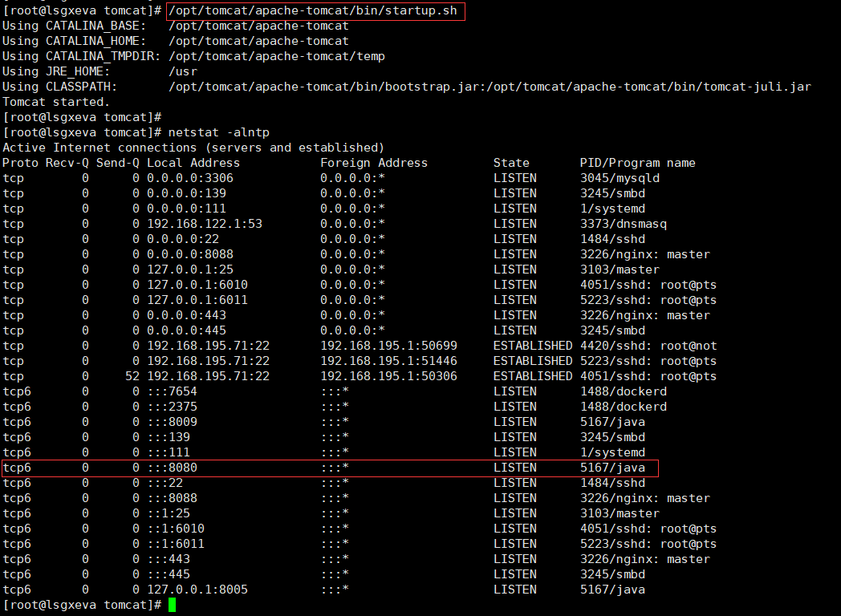The width and height of the screenshot is (841, 616).
Task: Click the startup.sh command path text
Action: point(313,10)
